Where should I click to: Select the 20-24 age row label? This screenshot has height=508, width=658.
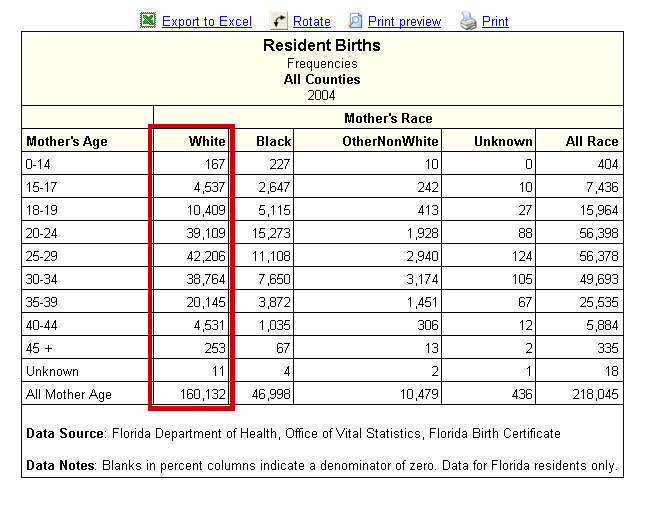41,233
